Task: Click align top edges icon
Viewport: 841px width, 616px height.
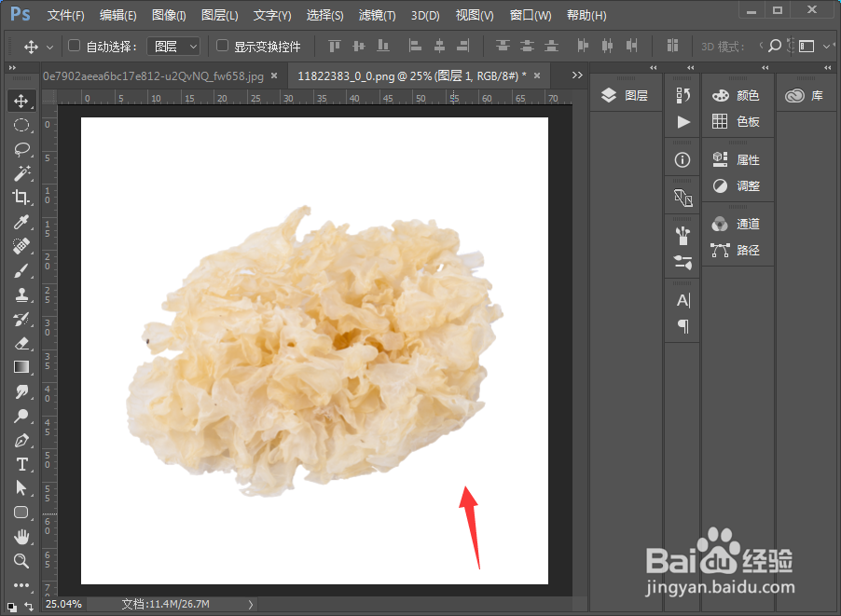Action: pos(334,46)
